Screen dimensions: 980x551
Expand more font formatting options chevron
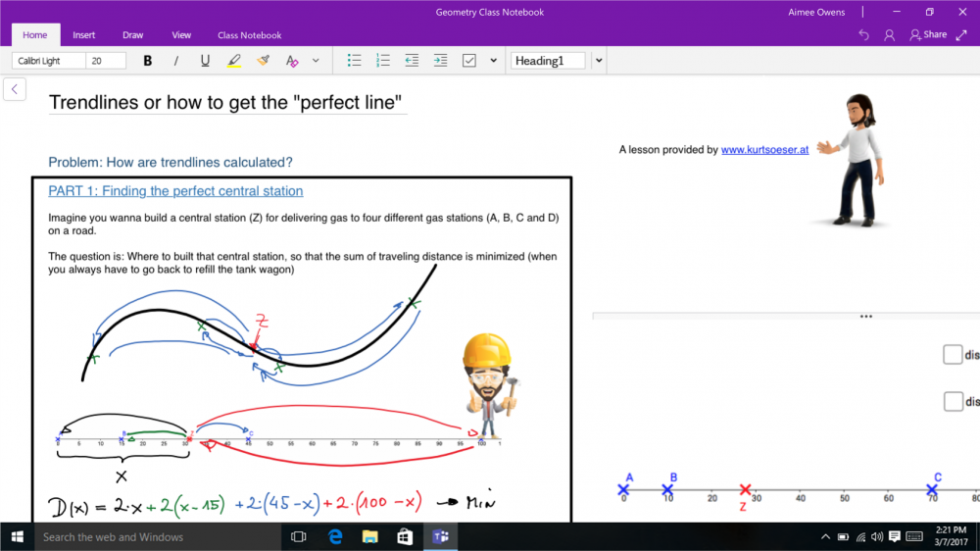[x=316, y=61]
